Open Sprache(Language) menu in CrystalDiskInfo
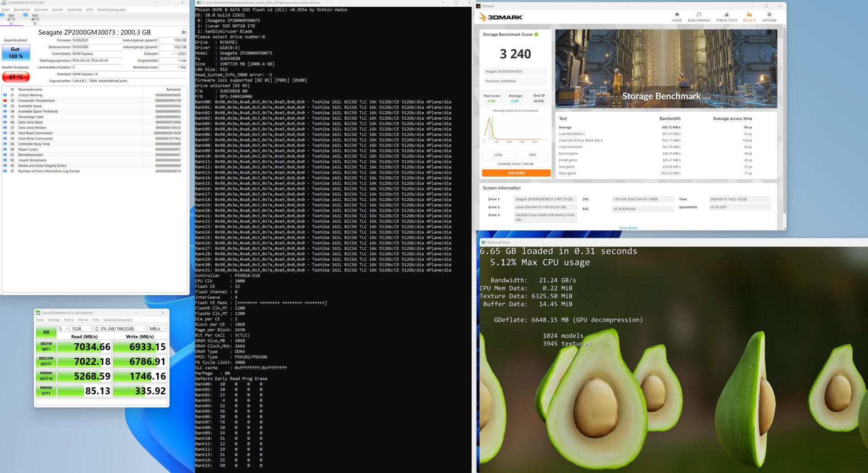Screen dimensions: 868x473 point(112,9)
